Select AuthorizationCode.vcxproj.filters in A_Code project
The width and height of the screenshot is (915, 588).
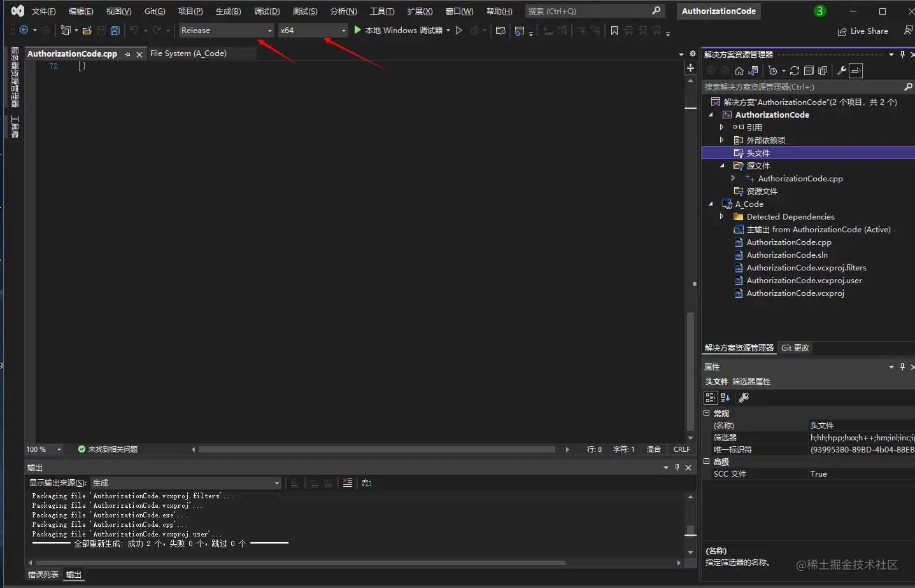806,267
